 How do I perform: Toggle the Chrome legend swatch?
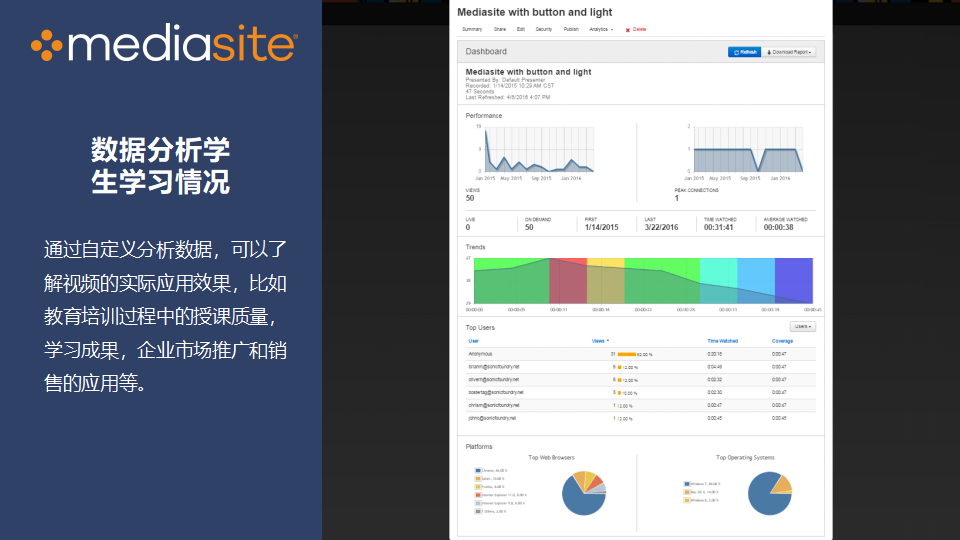(x=478, y=471)
